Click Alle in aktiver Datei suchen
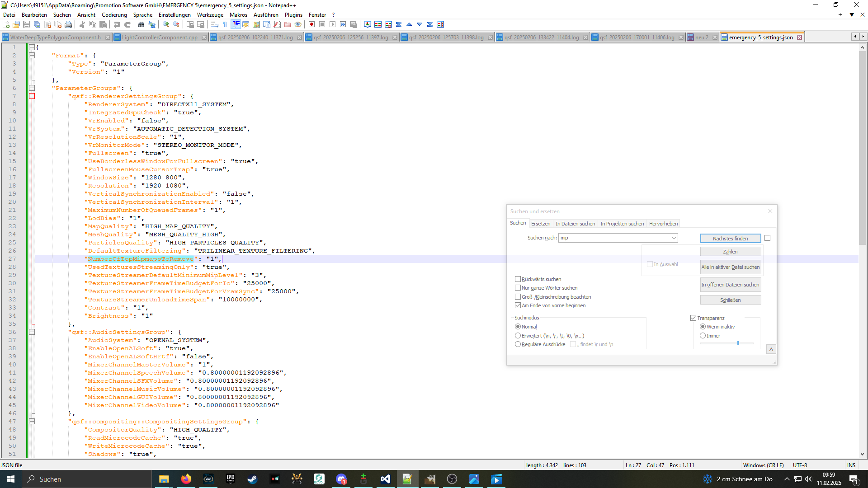This screenshot has height=488, width=868. pos(730,267)
